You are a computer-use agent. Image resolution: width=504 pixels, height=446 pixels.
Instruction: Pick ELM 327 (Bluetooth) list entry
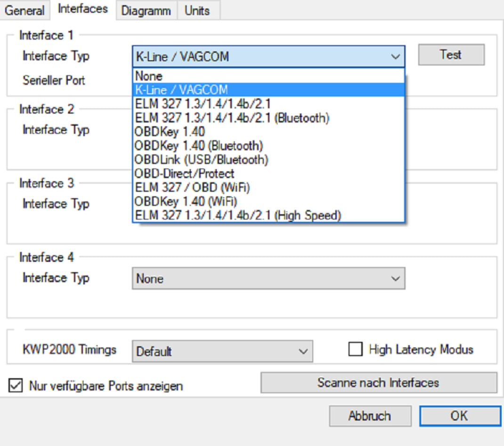(268, 117)
